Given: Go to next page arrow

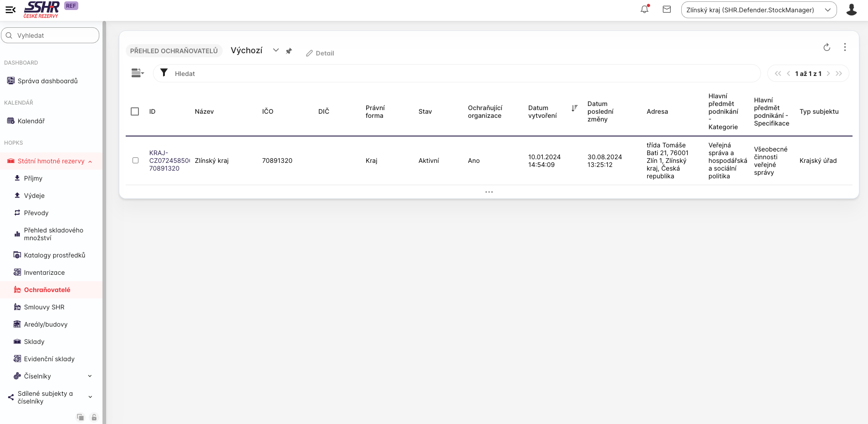Looking at the screenshot, I should click(x=828, y=74).
